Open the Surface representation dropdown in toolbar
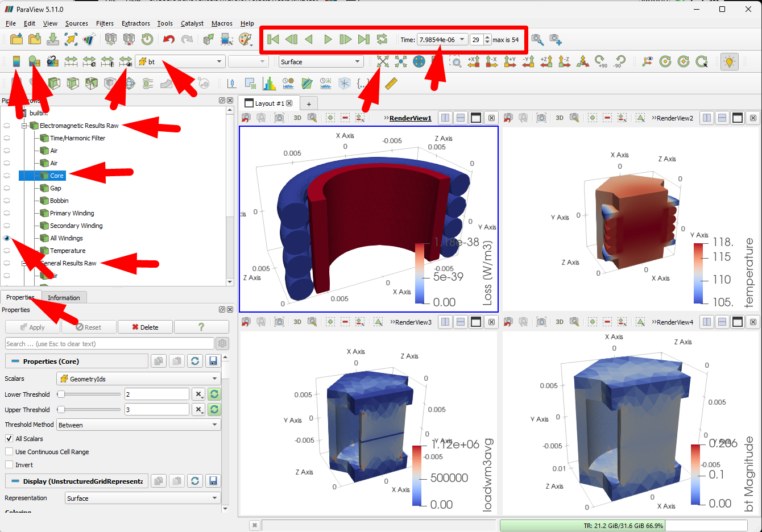This screenshot has height=532, width=762. [321, 61]
